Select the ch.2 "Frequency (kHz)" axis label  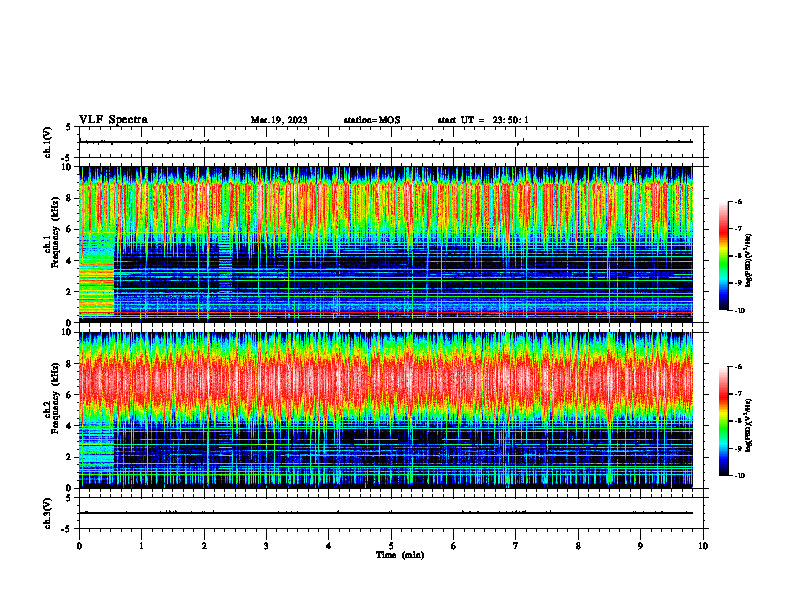(x=56, y=398)
